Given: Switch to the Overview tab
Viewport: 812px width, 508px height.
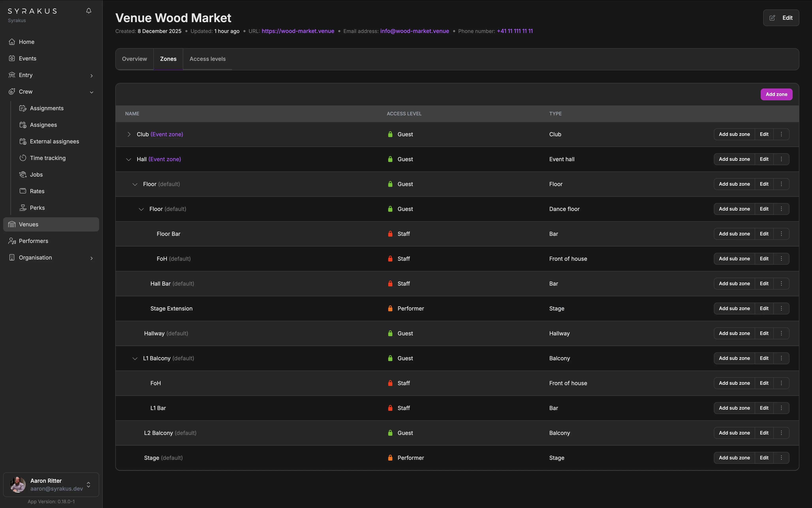Looking at the screenshot, I should [x=134, y=59].
